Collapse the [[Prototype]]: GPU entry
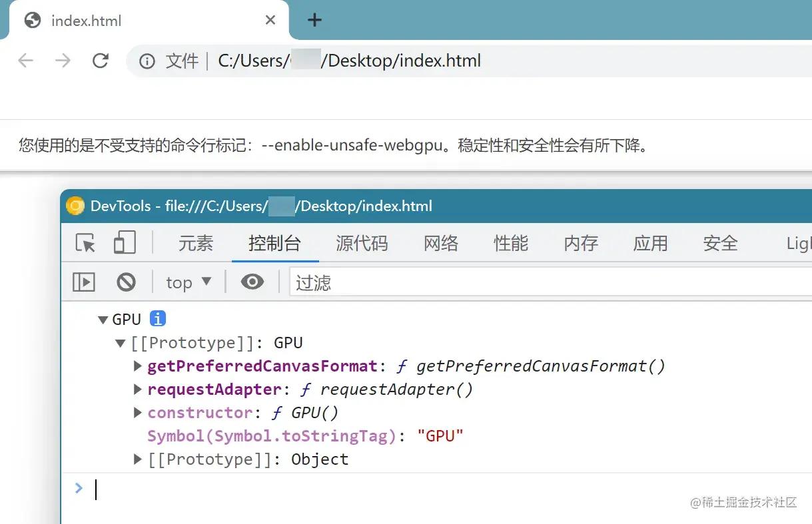Viewport: 812px width, 524px height. click(121, 342)
